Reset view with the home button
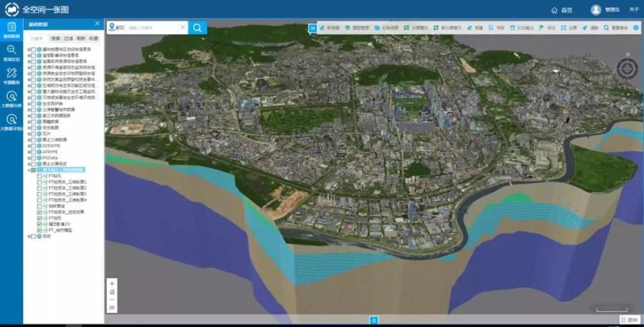 pyautogui.click(x=112, y=292)
